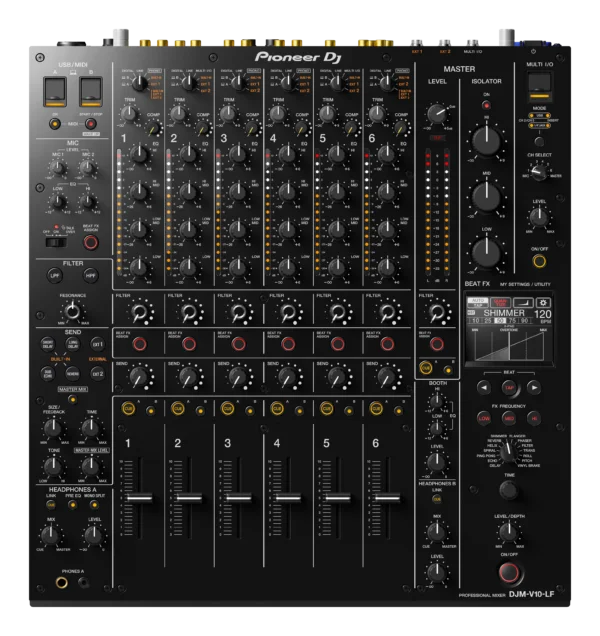Toggle the Multi I/O ON/OFF button
The width and height of the screenshot is (600, 636).
[x=539, y=261]
